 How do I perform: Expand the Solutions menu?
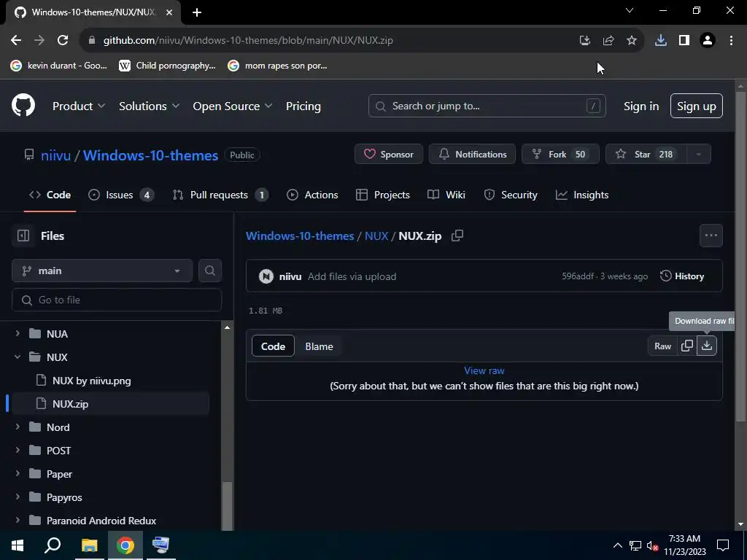point(149,106)
